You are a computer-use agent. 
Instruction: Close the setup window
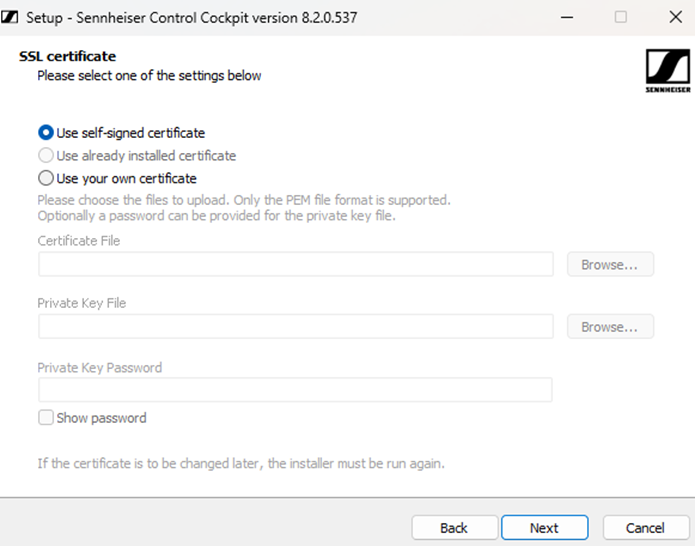(671, 17)
